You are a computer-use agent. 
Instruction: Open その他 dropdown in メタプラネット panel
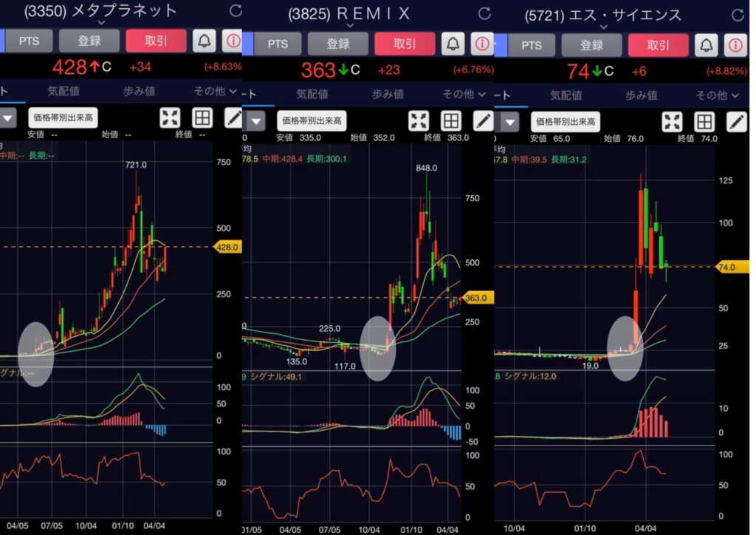[x=215, y=91]
